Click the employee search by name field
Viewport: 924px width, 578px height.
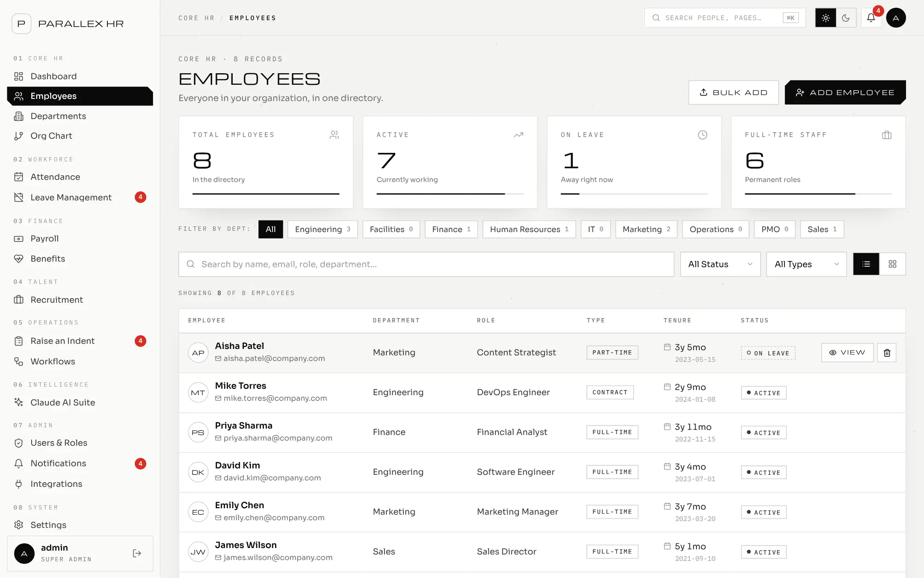point(426,264)
